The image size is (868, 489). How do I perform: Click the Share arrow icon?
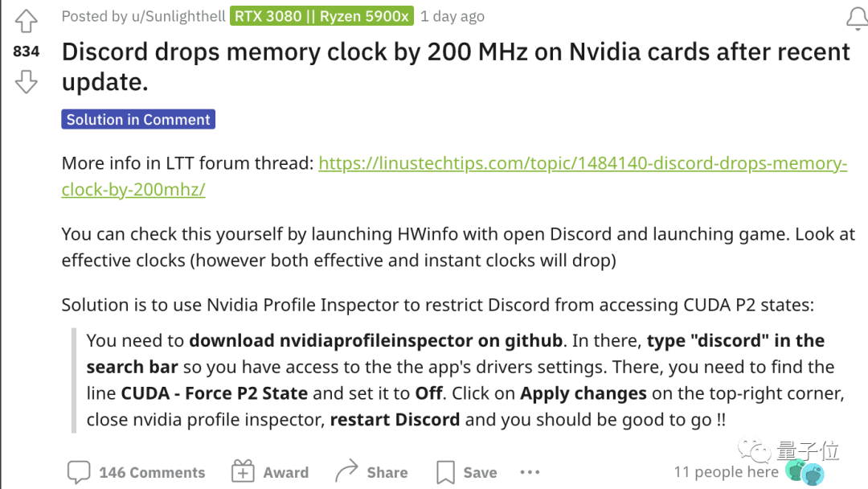point(346,471)
